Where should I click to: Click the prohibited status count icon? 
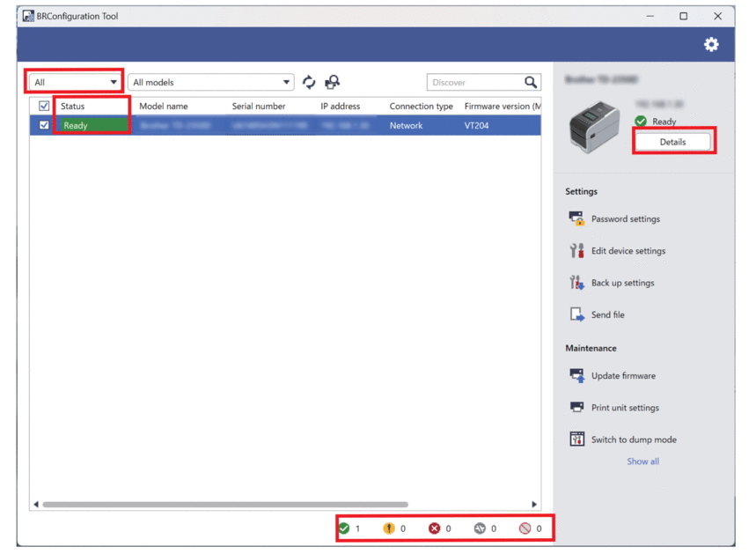coord(525,528)
